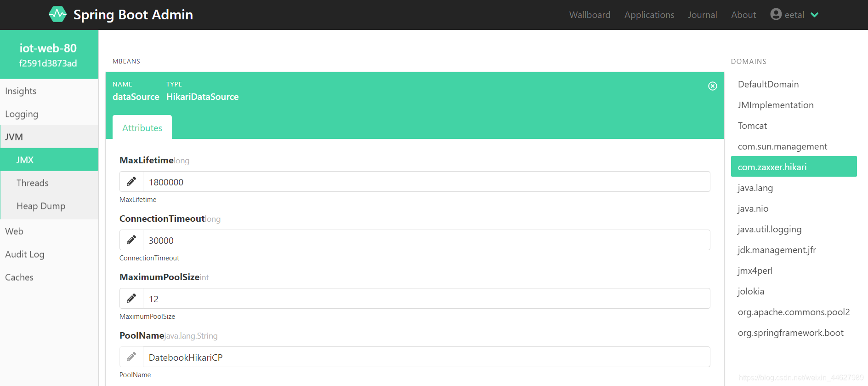Select the java.lang domain

(794, 188)
